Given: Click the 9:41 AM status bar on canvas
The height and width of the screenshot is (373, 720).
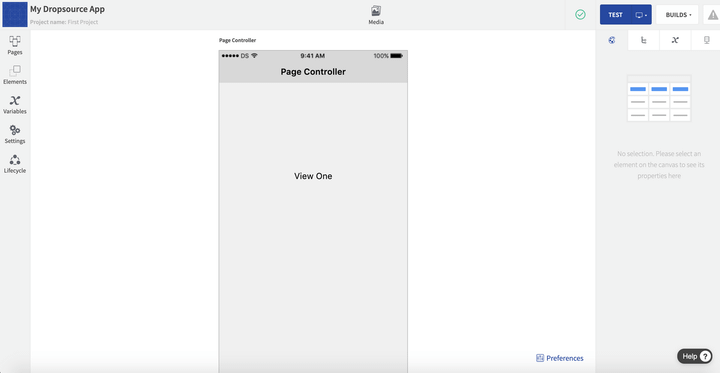Looking at the screenshot, I should (x=313, y=56).
